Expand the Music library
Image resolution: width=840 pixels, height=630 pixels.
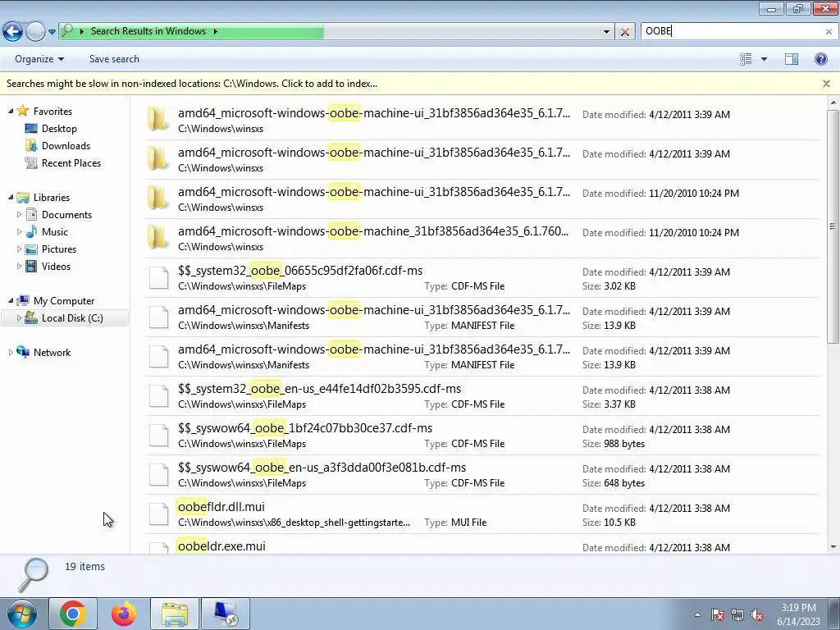tap(20, 231)
